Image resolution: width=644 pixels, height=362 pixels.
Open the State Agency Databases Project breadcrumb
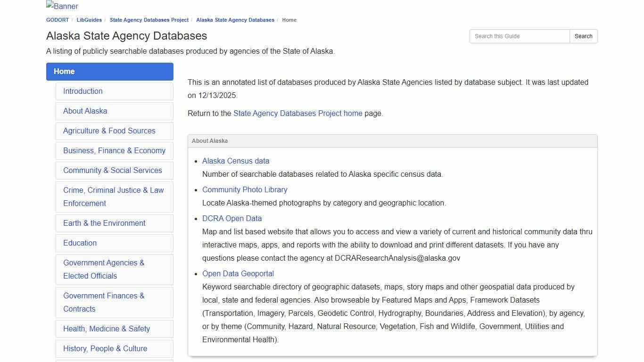tap(149, 20)
